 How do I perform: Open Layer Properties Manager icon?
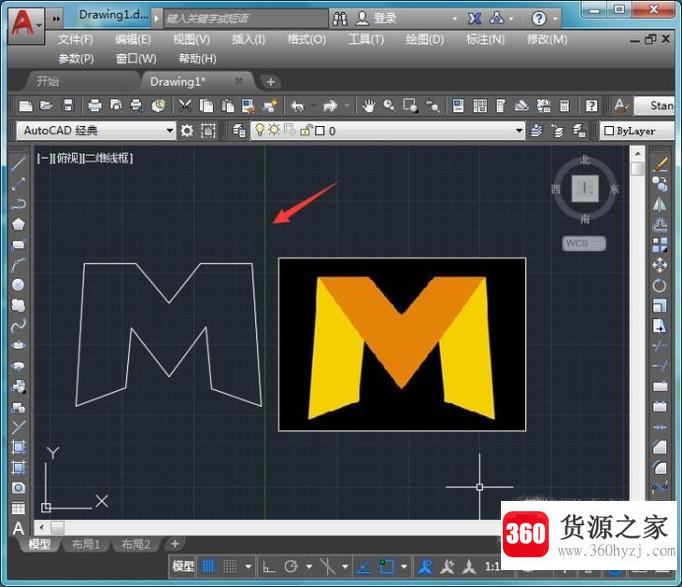239,130
